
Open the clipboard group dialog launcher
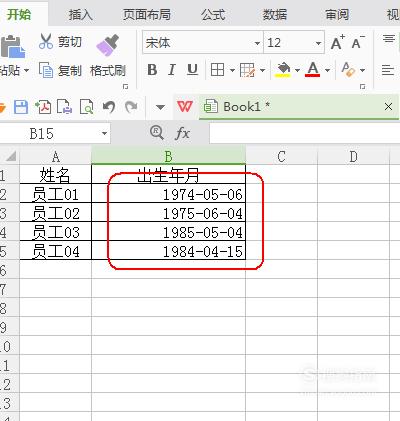click(125, 87)
